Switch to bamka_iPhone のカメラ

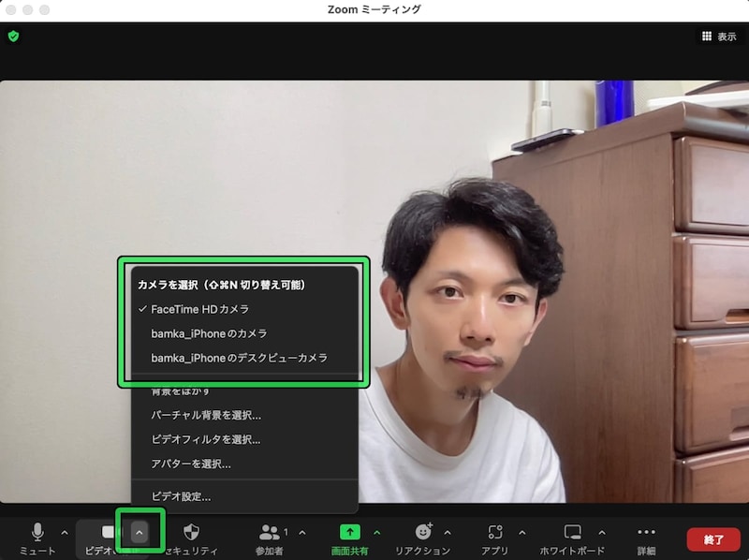tap(208, 332)
